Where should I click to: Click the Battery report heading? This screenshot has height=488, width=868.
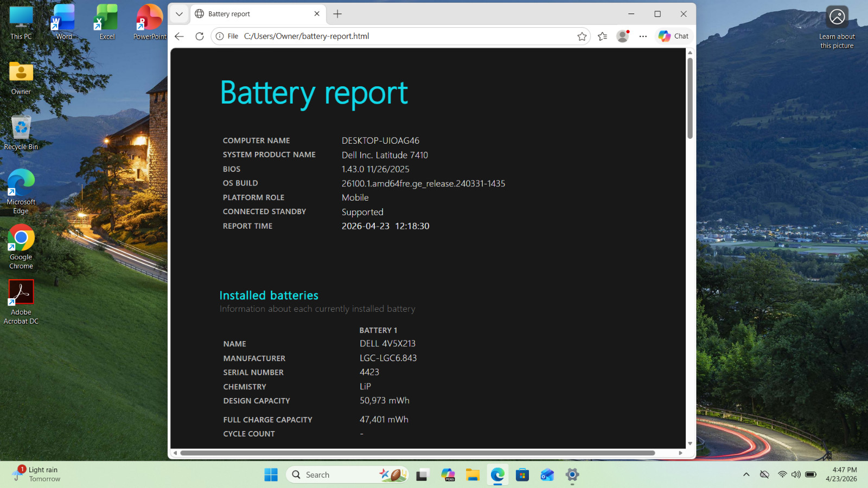314,93
